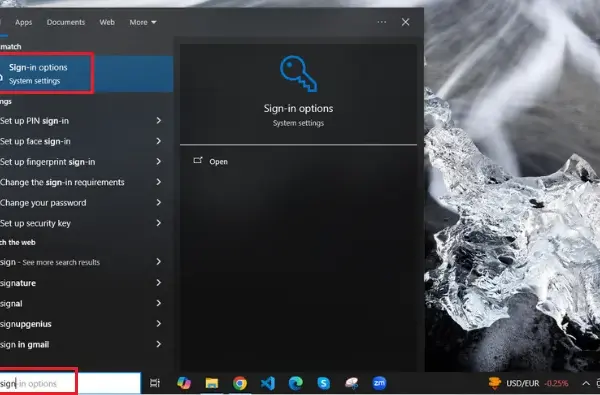Open Task View from the taskbar
The height and width of the screenshot is (395, 600).
[155, 383]
